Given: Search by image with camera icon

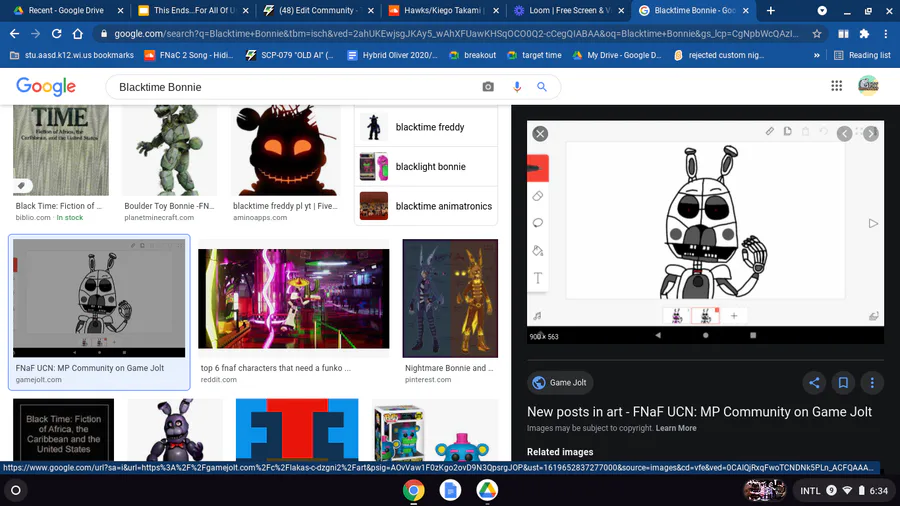Looking at the screenshot, I should [x=488, y=87].
